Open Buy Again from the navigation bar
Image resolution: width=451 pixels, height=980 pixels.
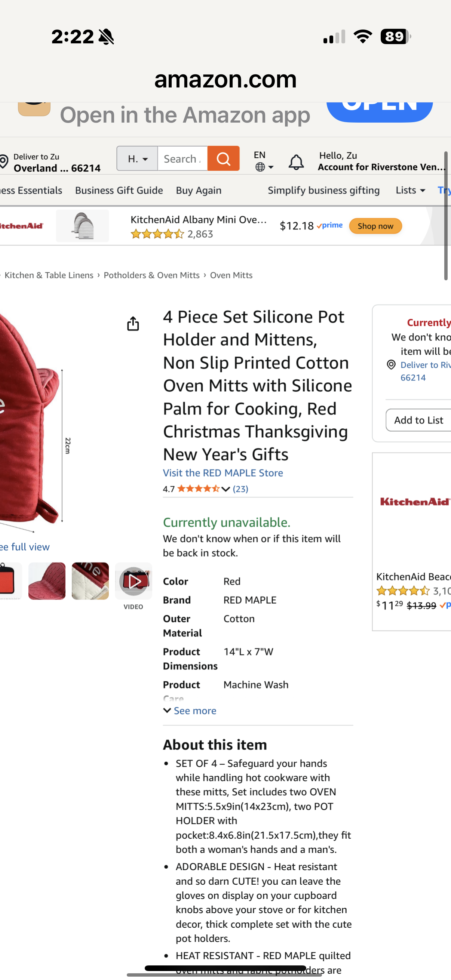coord(198,190)
